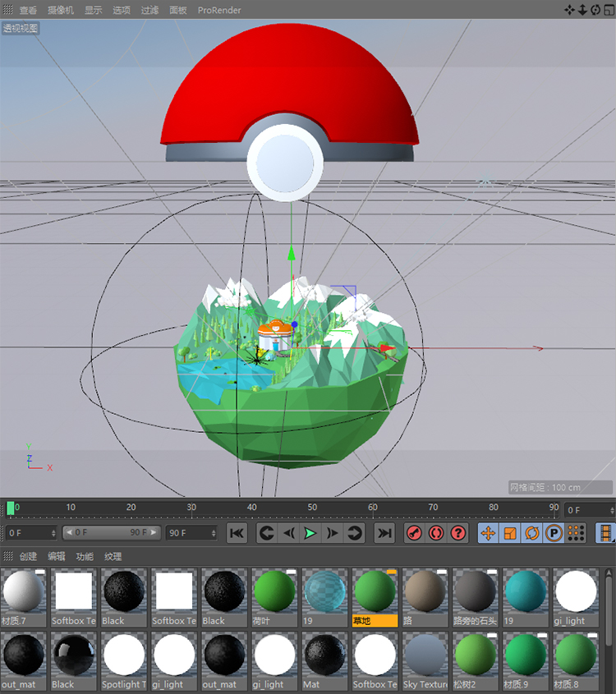Click the viewport orbit/rotate camera icon
Image resolution: width=616 pixels, height=694 pixels.
pyautogui.click(x=595, y=10)
